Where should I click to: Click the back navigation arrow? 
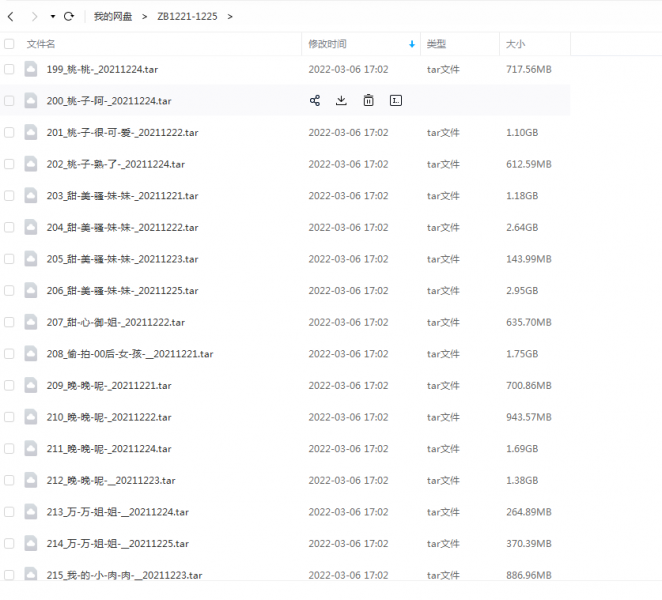[10, 17]
